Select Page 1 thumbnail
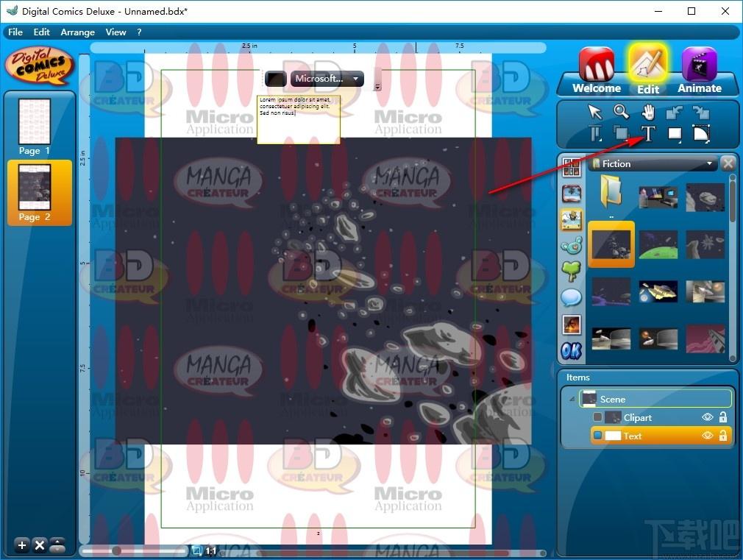Screen dimensions: 743x560 coord(34,126)
